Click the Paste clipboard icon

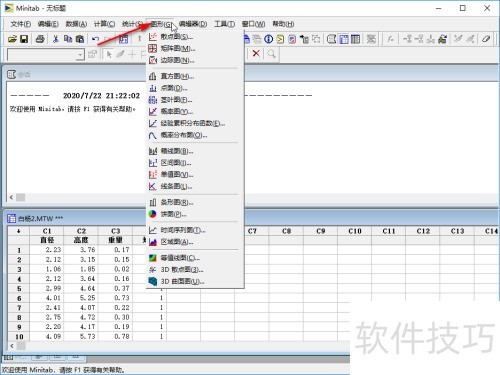pos(80,39)
